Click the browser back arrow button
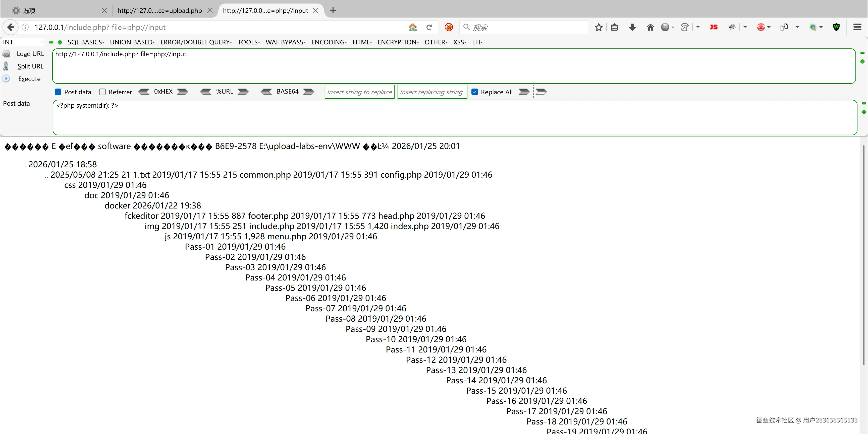Image resolution: width=868 pixels, height=434 pixels. pos(11,27)
